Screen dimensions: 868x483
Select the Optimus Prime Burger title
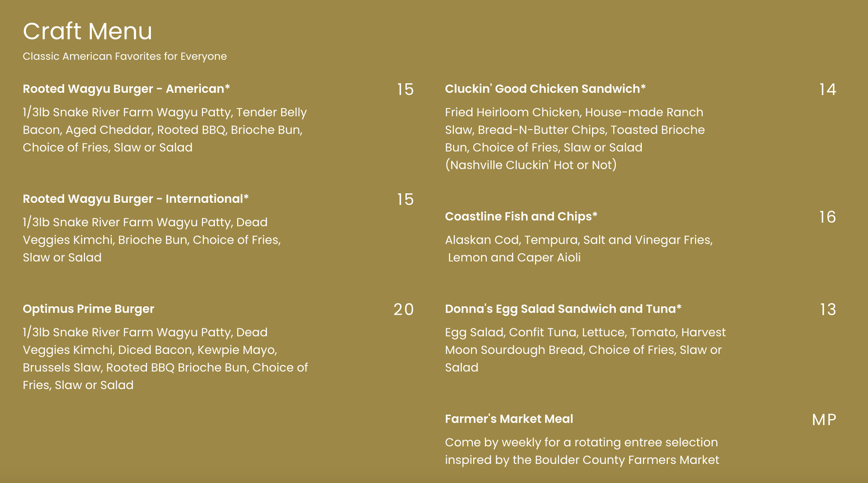tap(88, 309)
